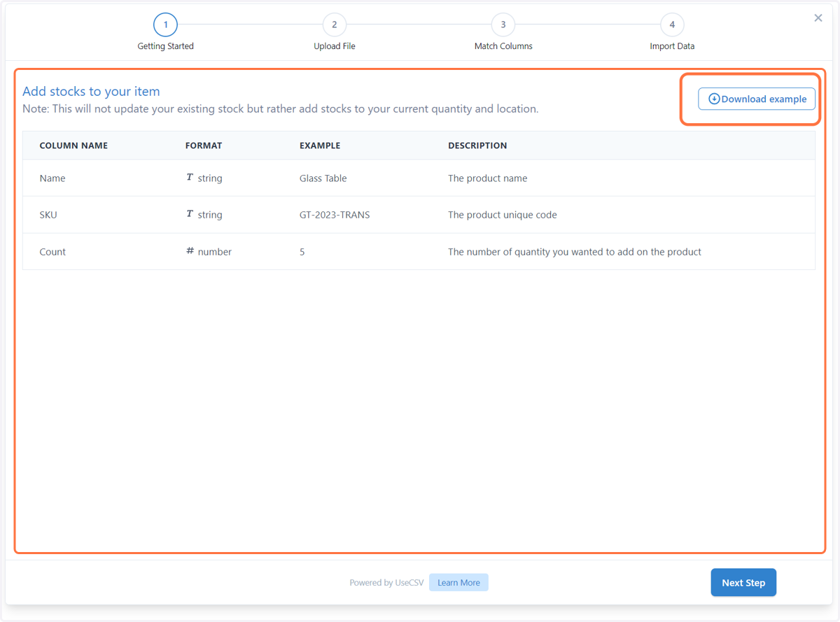
Task: Close the import dialog with the X
Action: click(818, 18)
